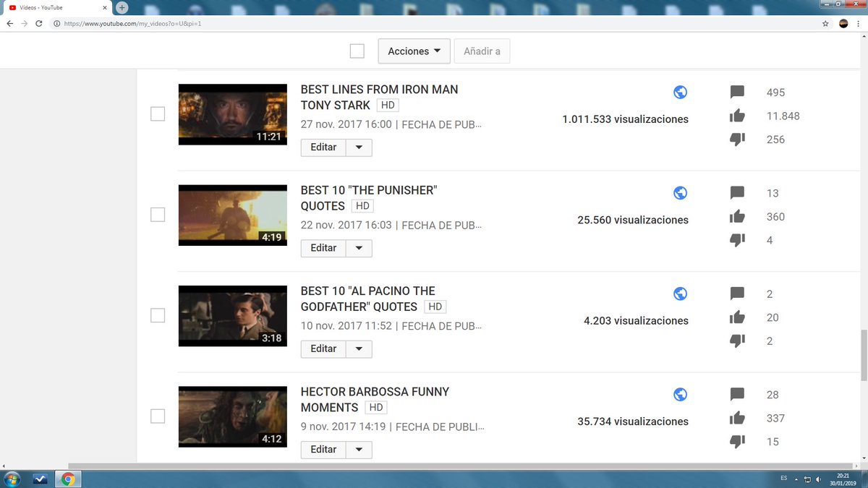
Task: Open the Punisher video thumbnail 4:19
Action: 233,215
